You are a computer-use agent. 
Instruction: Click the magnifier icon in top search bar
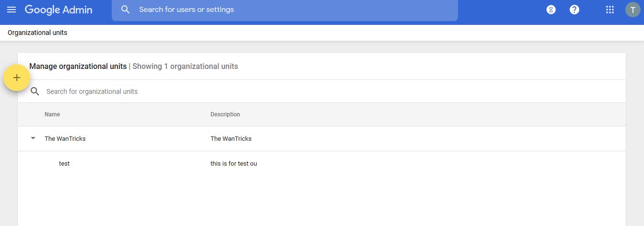126,10
